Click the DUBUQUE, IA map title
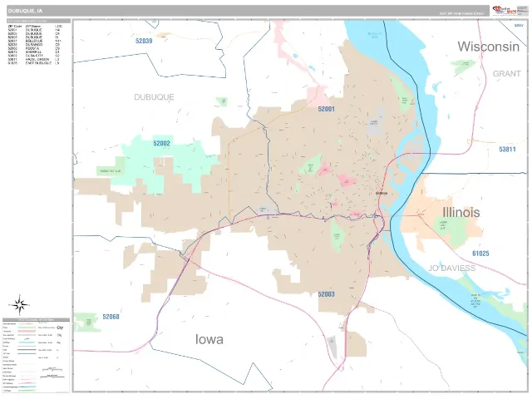This screenshot has width=532, height=399. pyautogui.click(x=26, y=11)
